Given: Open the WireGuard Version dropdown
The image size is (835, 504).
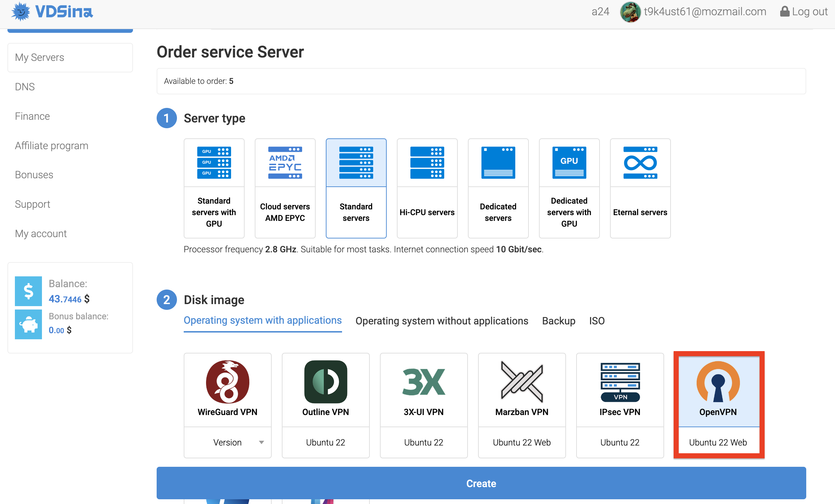Looking at the screenshot, I should 227,442.
